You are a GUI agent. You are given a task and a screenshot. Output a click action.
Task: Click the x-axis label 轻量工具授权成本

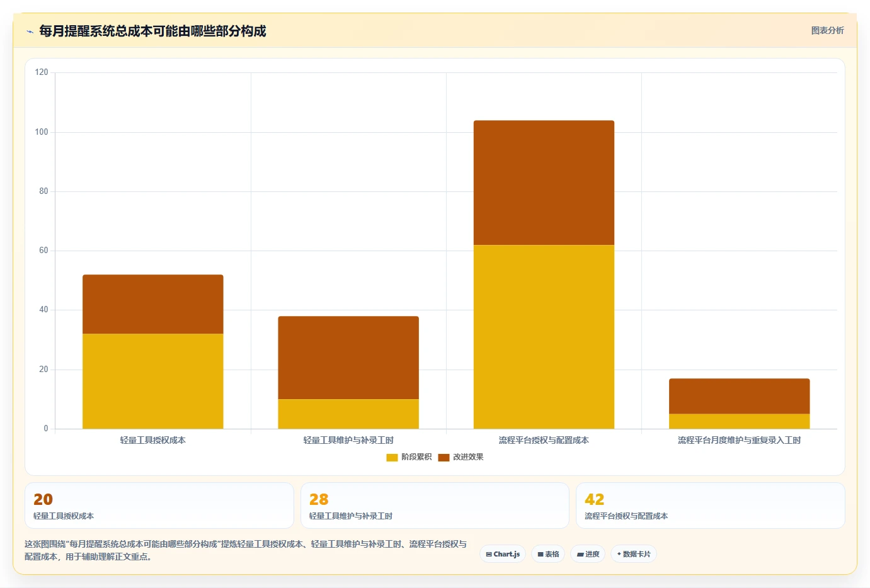pos(153,440)
